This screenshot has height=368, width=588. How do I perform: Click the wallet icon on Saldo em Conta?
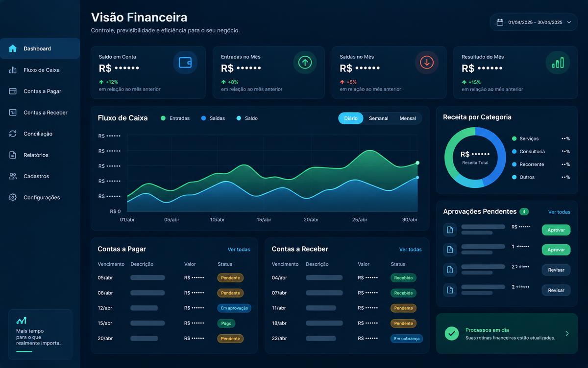[185, 62]
